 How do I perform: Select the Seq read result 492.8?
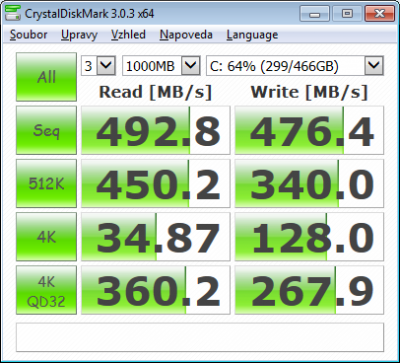click(x=156, y=130)
